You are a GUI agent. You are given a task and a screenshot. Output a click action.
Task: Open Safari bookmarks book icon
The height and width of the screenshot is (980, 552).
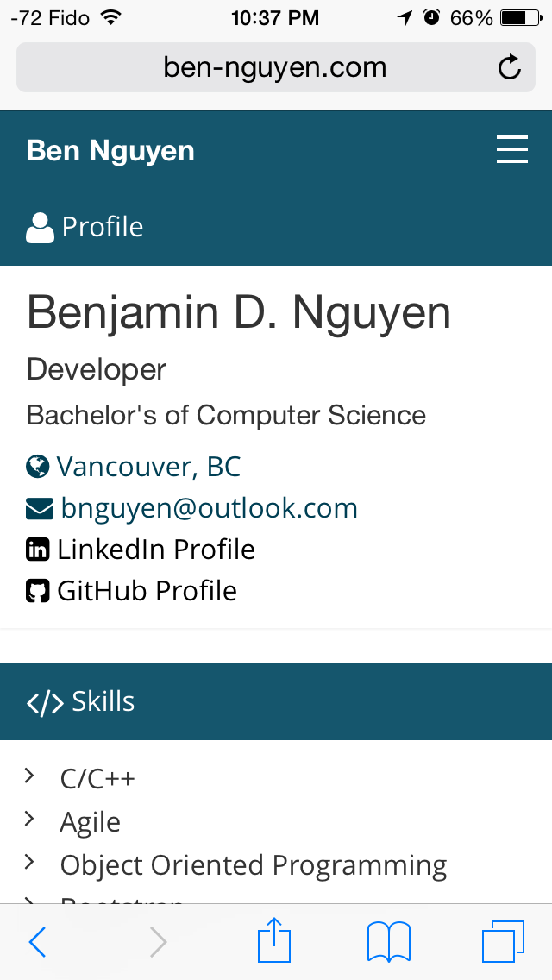389,942
